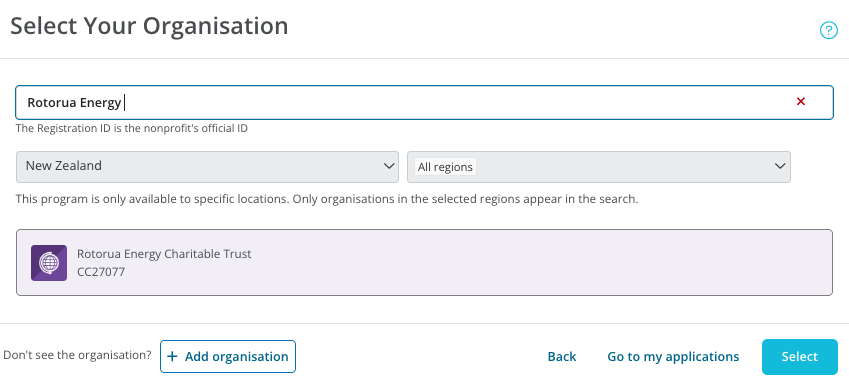Focus the Rotorua Energy search field
This screenshot has height=384, width=849.
424,102
